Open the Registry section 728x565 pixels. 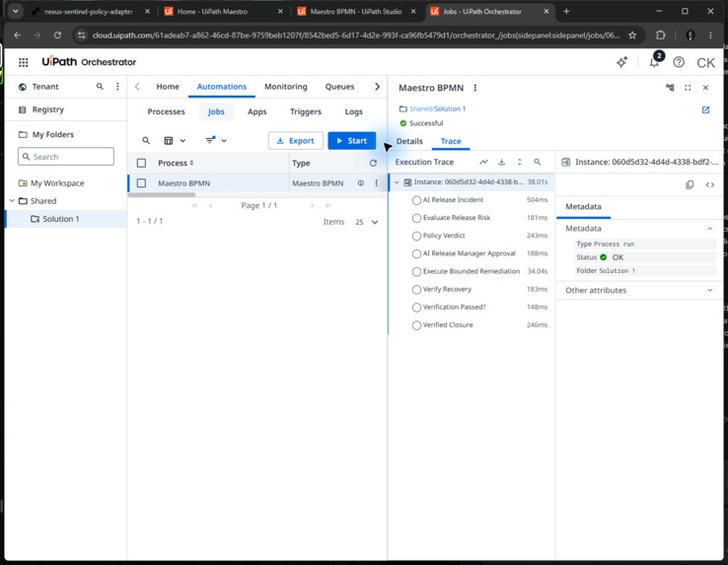click(x=47, y=110)
